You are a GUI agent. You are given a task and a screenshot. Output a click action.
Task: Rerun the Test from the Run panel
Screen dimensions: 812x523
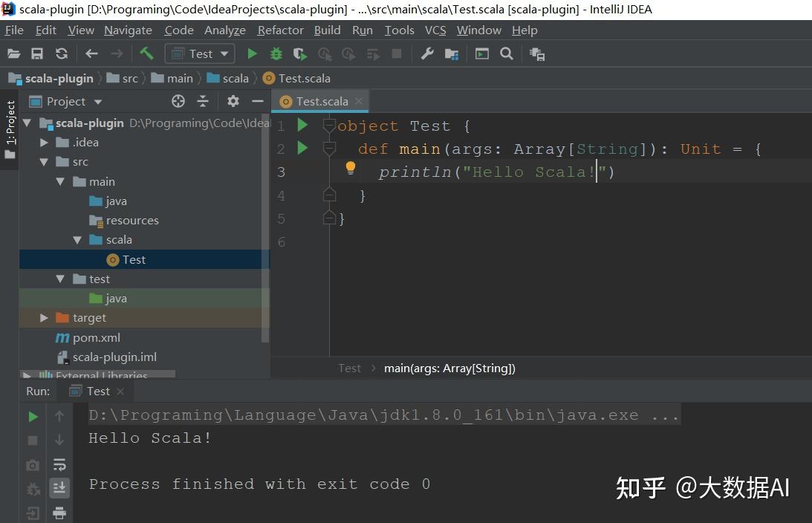click(x=33, y=416)
